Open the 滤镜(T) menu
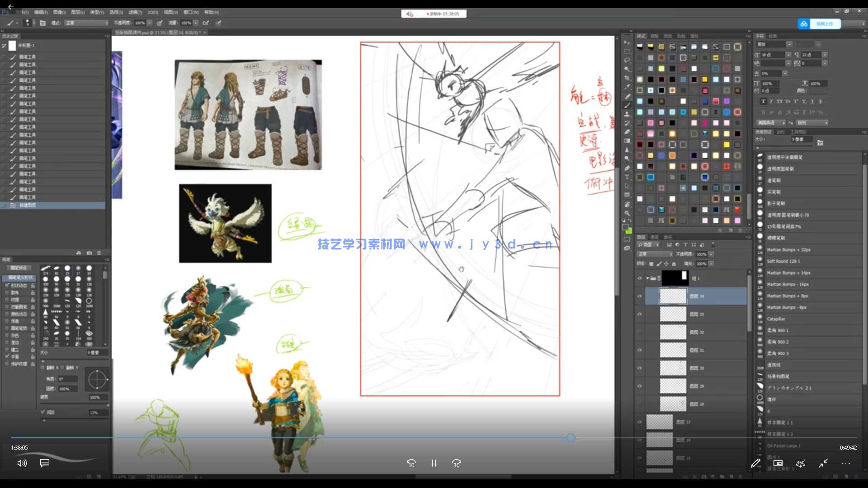Viewport: 868px width, 488px height. 135,12
